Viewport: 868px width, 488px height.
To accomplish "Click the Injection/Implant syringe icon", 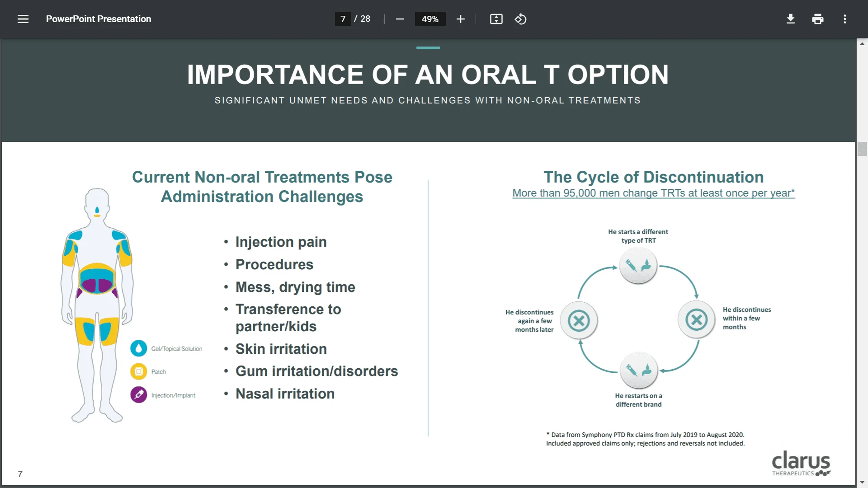I will tap(139, 395).
